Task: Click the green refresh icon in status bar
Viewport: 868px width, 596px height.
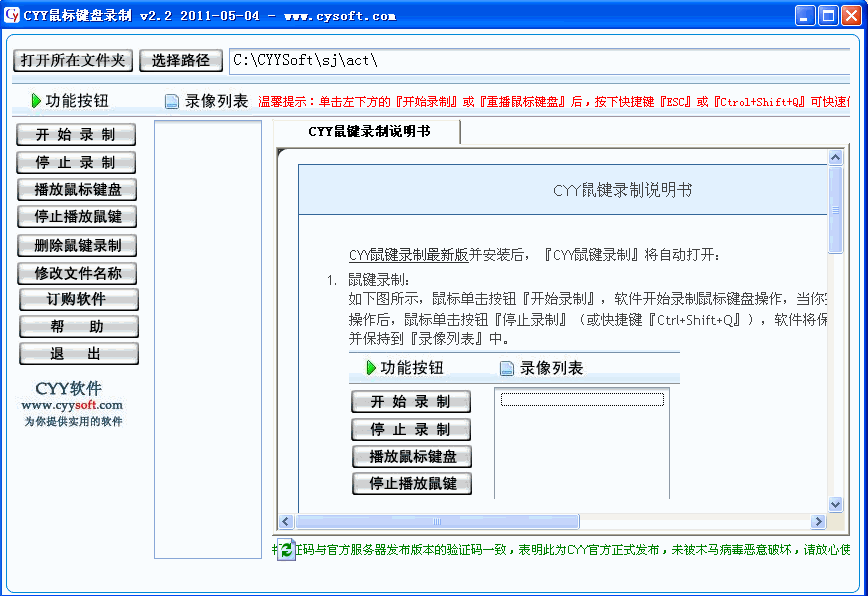Action: pyautogui.click(x=286, y=550)
